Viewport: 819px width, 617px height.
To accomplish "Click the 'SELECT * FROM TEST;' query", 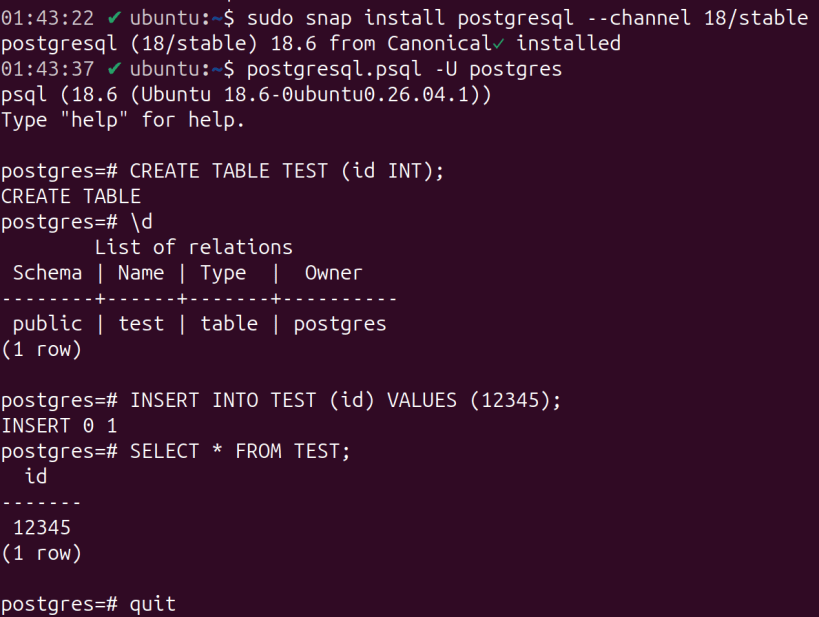I will tap(240, 451).
